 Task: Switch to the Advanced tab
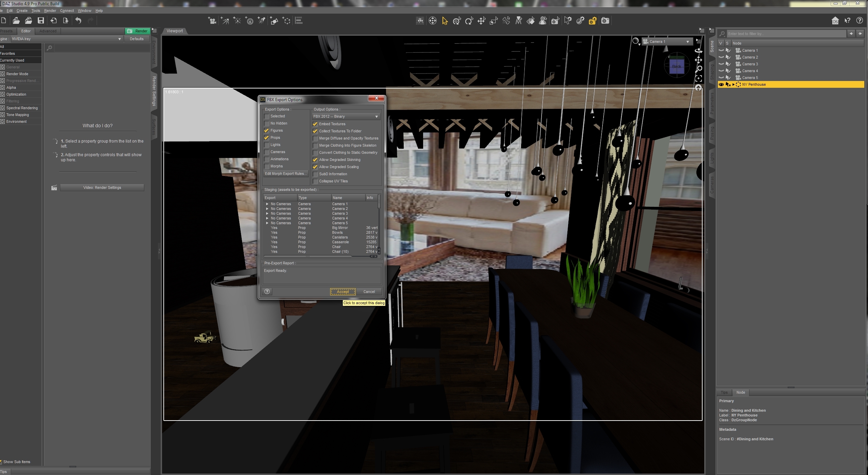click(x=48, y=31)
